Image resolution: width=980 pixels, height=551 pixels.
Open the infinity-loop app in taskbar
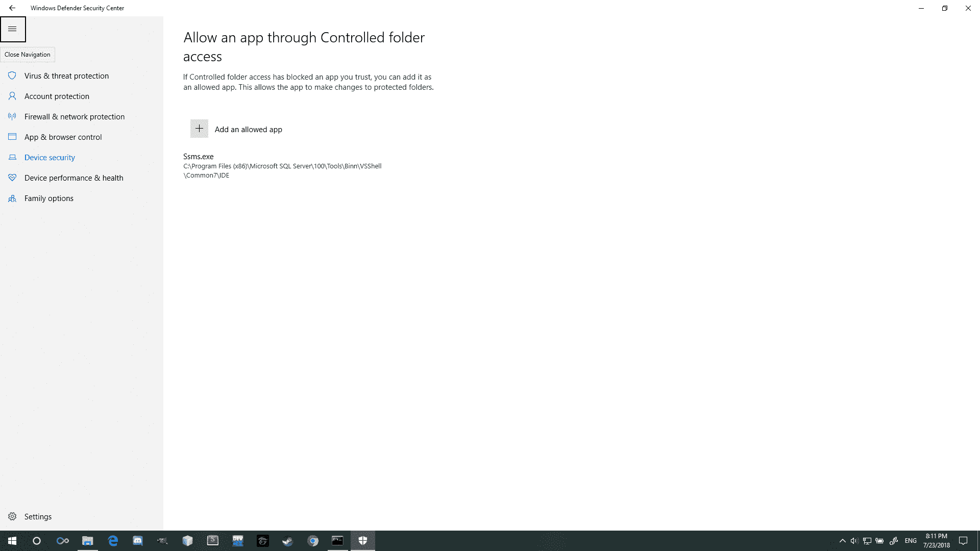point(62,541)
